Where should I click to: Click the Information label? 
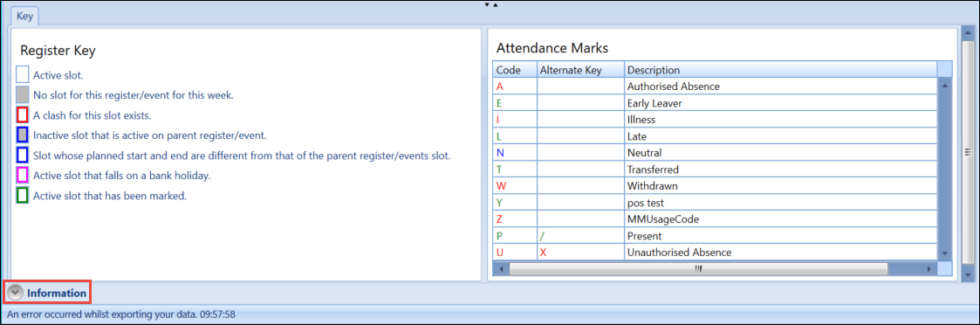tap(56, 293)
